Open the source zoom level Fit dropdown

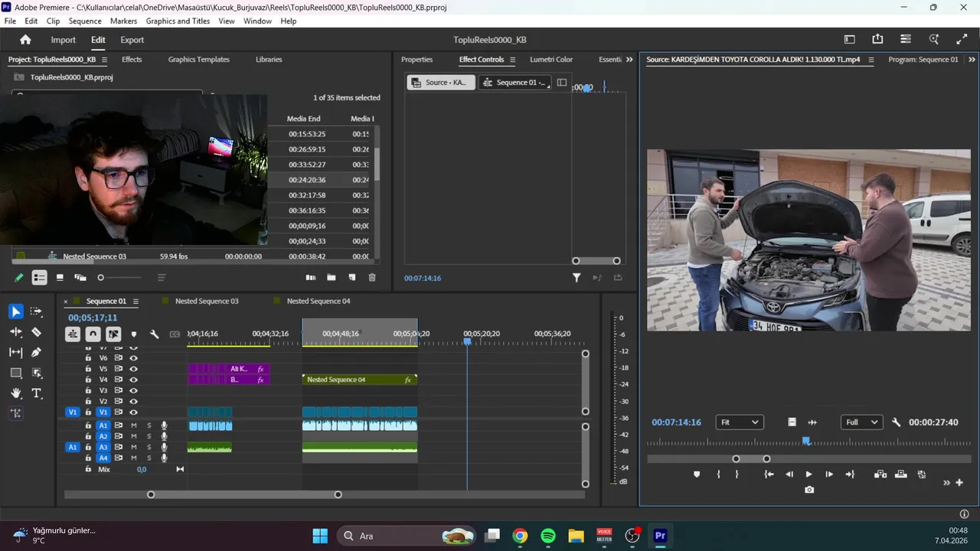tap(740, 422)
